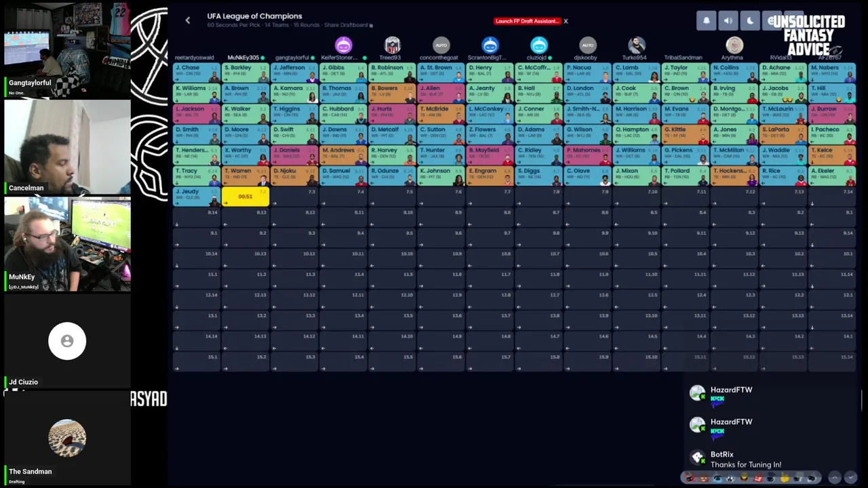Pick the first red-masked emote
Image resolution: width=868 pixels, height=488 pixels.
click(x=690, y=478)
